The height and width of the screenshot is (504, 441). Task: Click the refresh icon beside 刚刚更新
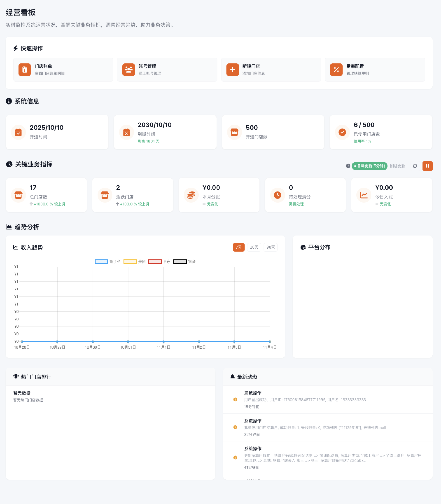(415, 166)
